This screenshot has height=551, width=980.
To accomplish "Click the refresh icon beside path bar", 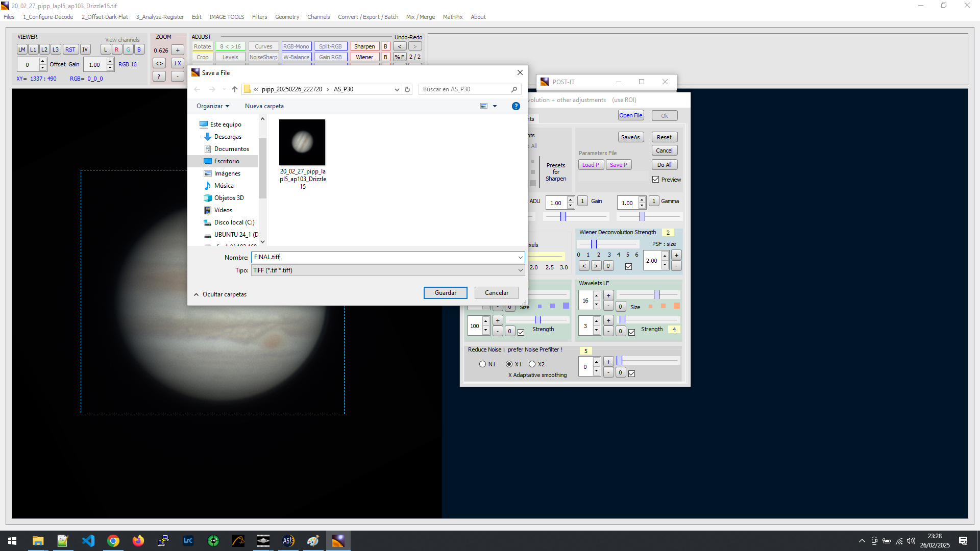I will 407,89.
